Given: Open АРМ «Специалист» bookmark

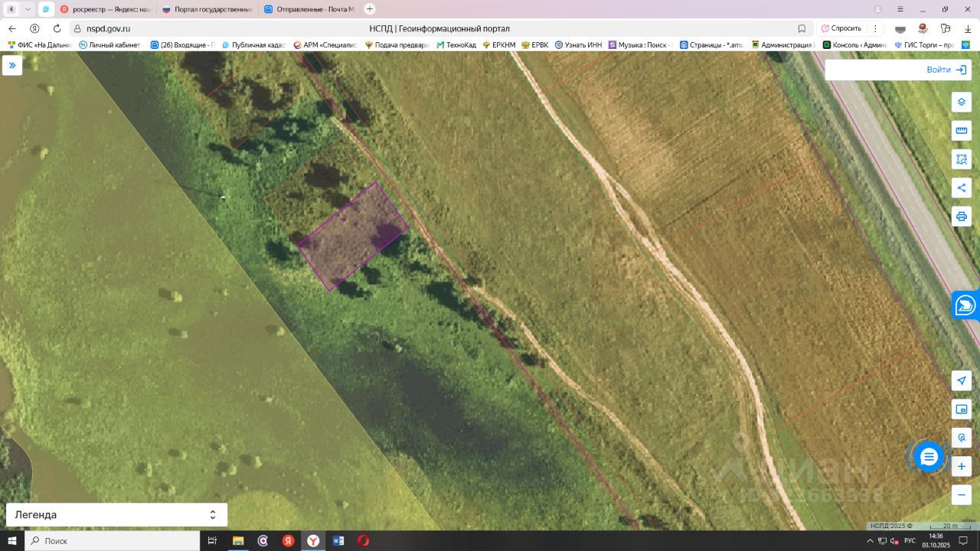Looking at the screenshot, I should 325,45.
